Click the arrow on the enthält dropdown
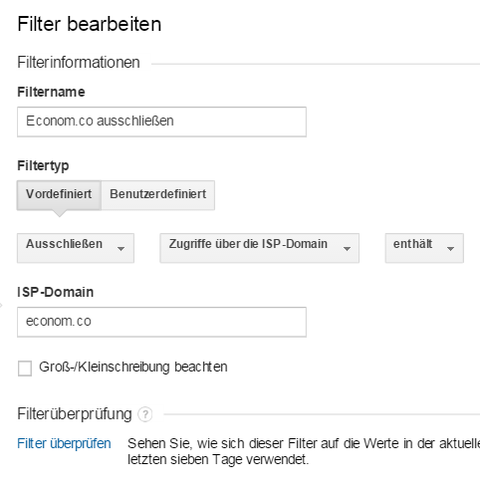The width and height of the screenshot is (480, 496). [x=450, y=249]
